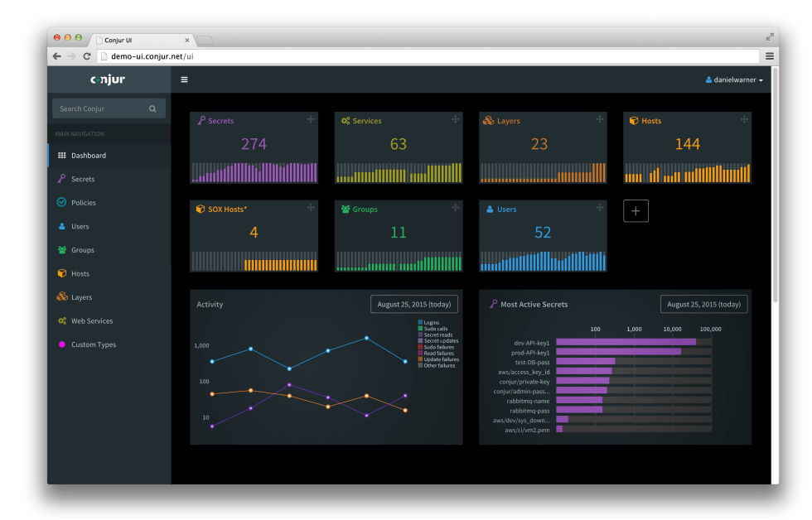812x520 pixels.
Task: Click the Custom Types pink circle icon
Action: click(x=61, y=344)
